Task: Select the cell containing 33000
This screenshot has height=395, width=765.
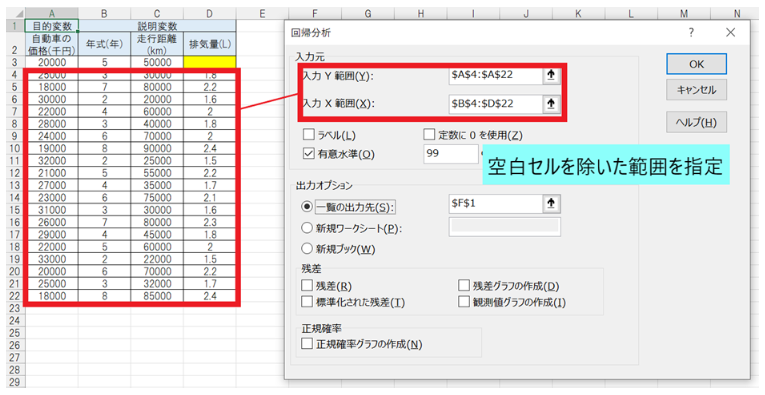Action: pos(52,259)
